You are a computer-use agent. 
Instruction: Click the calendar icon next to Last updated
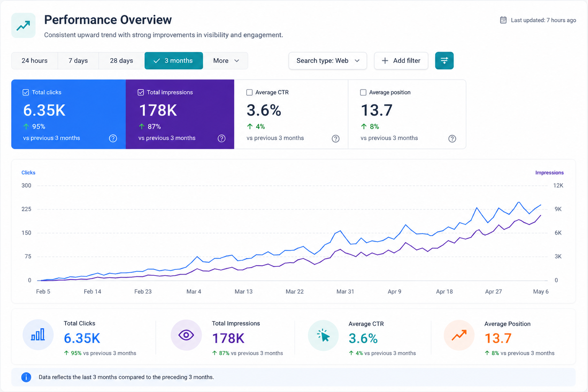tap(503, 20)
